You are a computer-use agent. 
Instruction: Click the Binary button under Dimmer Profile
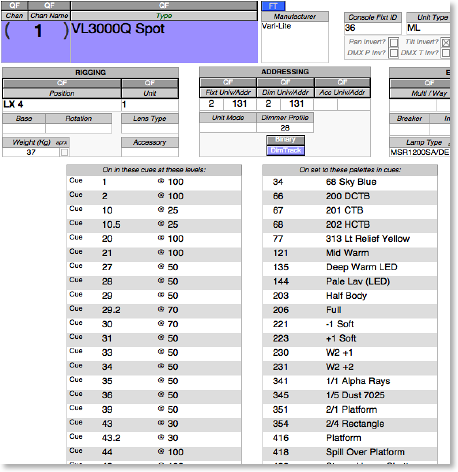(286, 140)
